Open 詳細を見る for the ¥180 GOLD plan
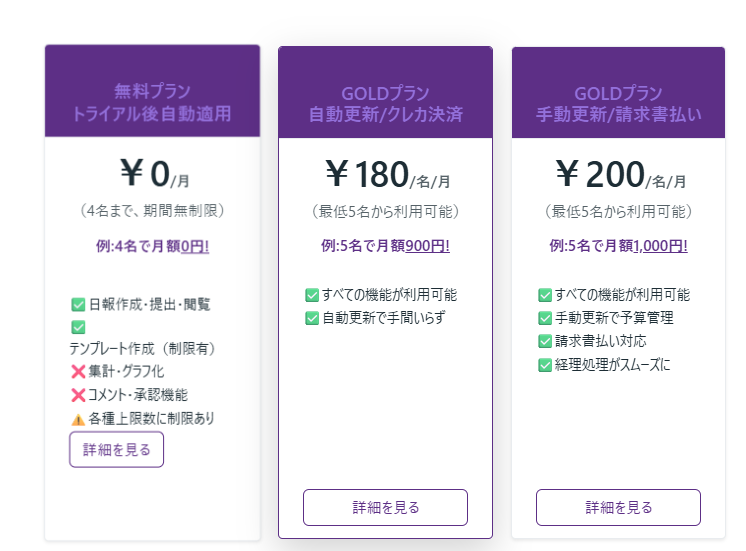 click(385, 507)
